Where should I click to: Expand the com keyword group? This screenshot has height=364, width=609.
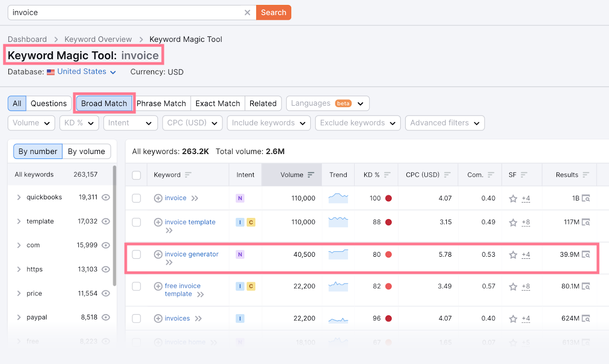19,245
